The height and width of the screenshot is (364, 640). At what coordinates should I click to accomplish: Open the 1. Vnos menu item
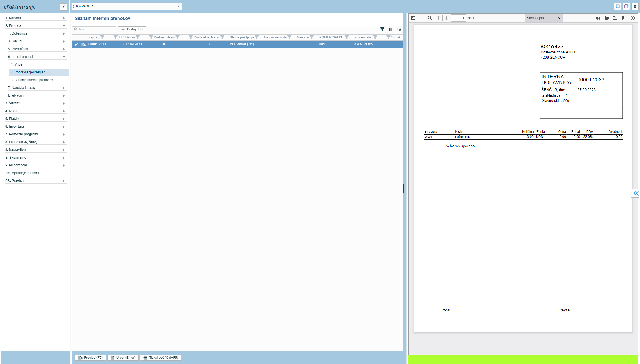[x=39, y=64]
